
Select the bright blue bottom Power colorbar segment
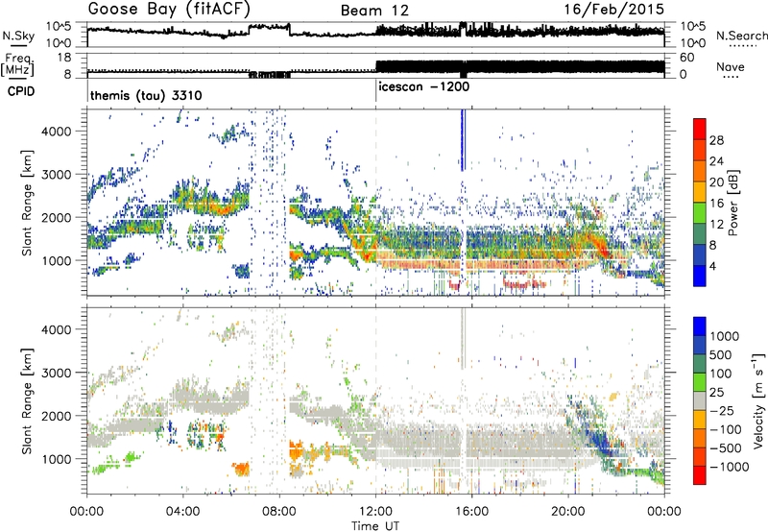[x=700, y=277]
